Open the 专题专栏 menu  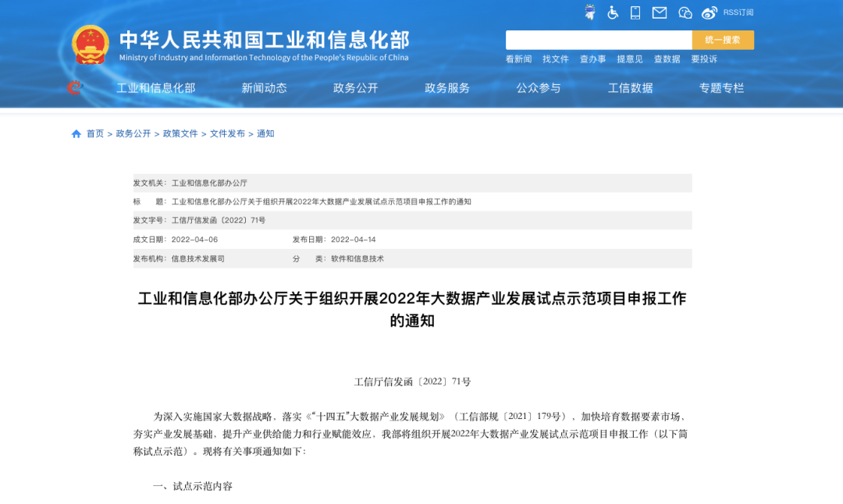(720, 88)
